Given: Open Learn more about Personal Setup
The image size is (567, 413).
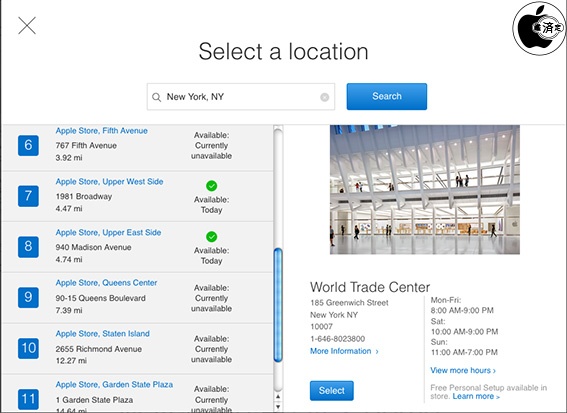Looking at the screenshot, I should coord(476,396).
